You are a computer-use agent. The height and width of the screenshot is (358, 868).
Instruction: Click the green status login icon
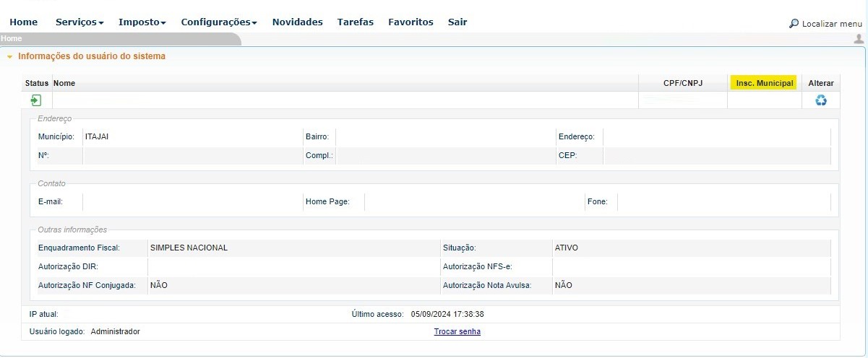point(36,100)
